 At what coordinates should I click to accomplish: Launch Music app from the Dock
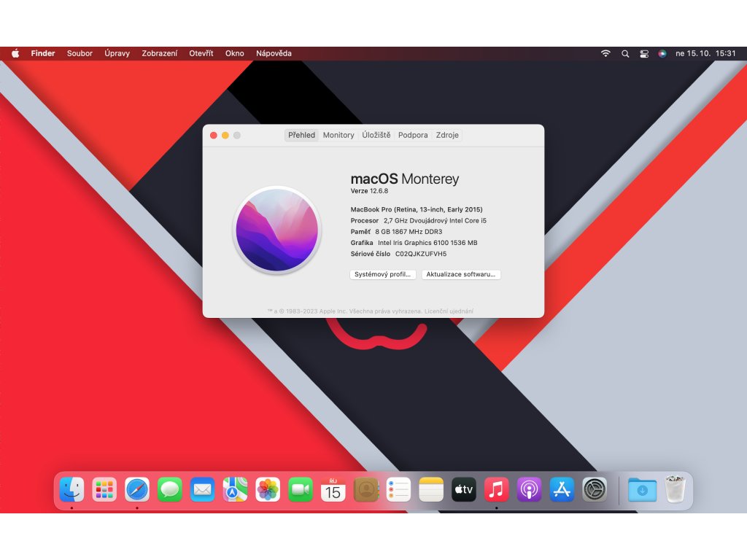496,489
